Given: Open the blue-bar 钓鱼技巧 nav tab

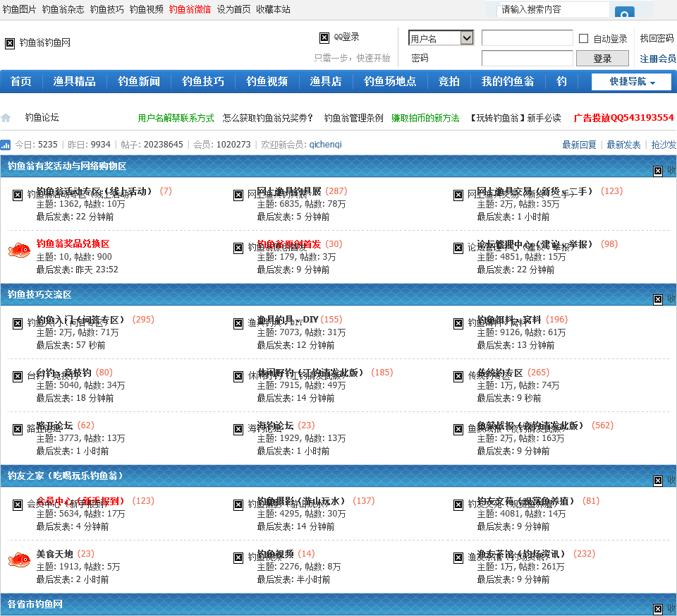Looking at the screenshot, I should pyautogui.click(x=203, y=82).
